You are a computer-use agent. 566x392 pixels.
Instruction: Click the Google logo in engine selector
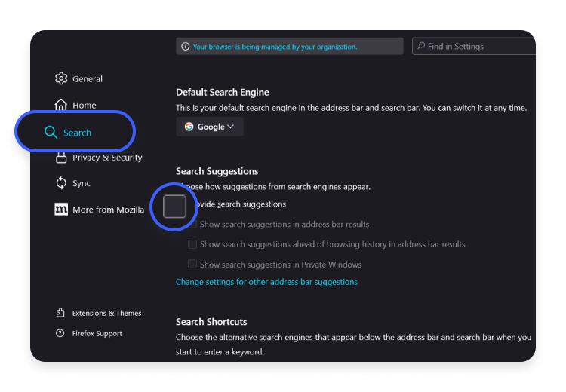point(189,127)
